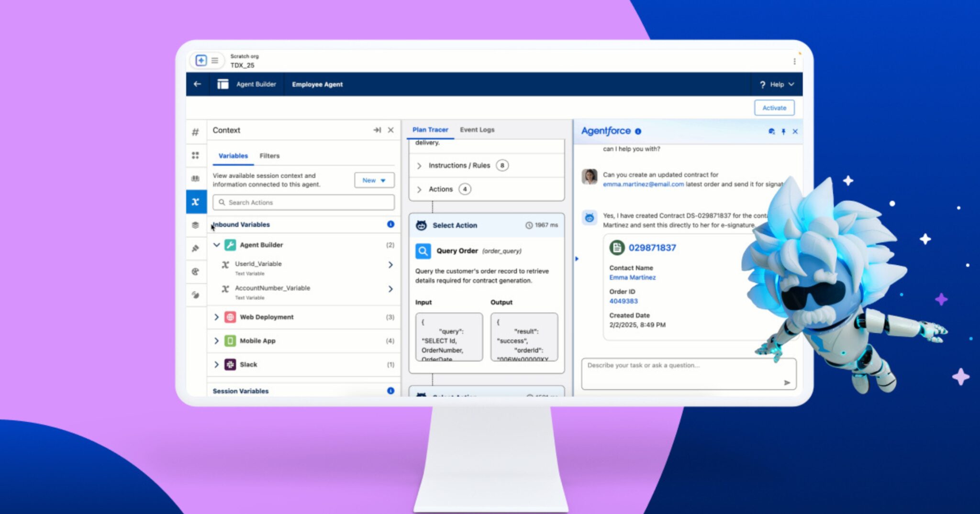
Task: Expand the Slack variables group
Action: pos(217,364)
